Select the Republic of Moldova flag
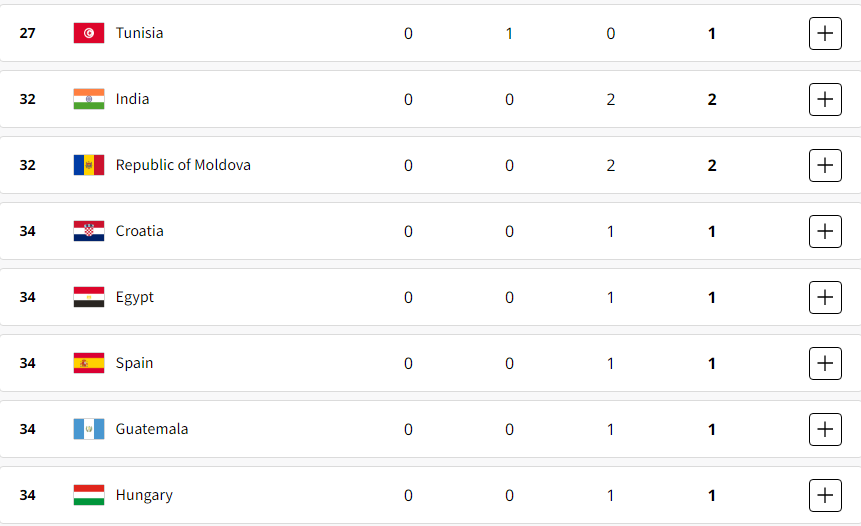Screen dimensions: 861x526 pos(89,165)
